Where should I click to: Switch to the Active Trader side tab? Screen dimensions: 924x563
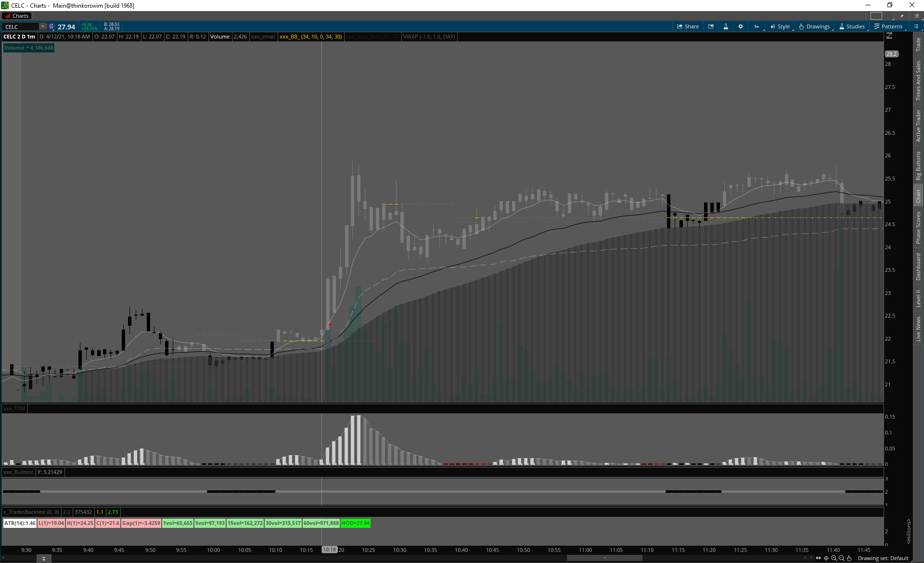(x=918, y=126)
